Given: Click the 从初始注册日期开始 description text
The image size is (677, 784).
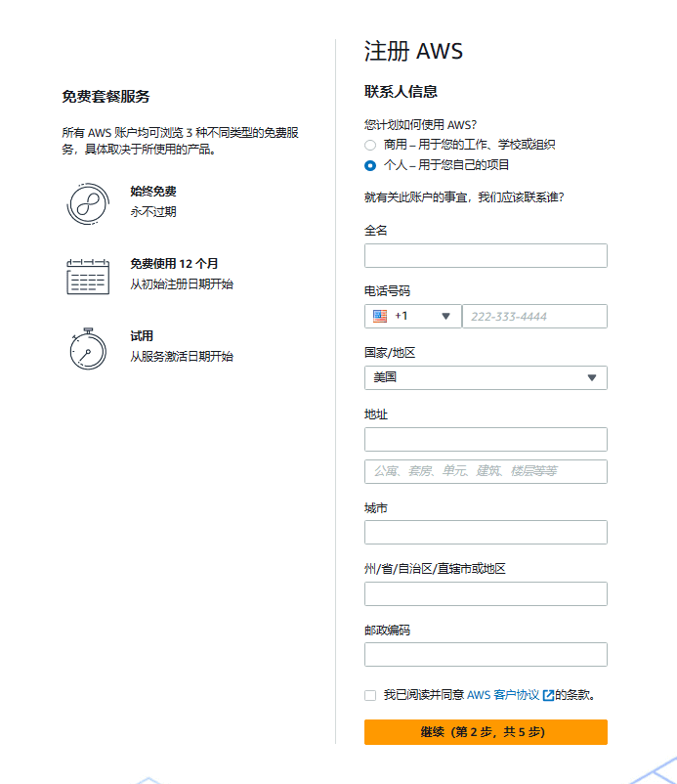Looking at the screenshot, I should (182, 284).
